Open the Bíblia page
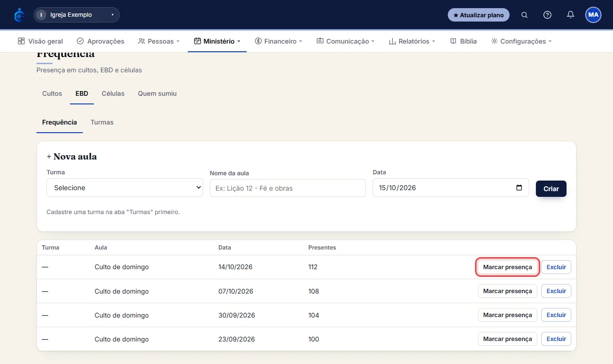 pos(464,41)
